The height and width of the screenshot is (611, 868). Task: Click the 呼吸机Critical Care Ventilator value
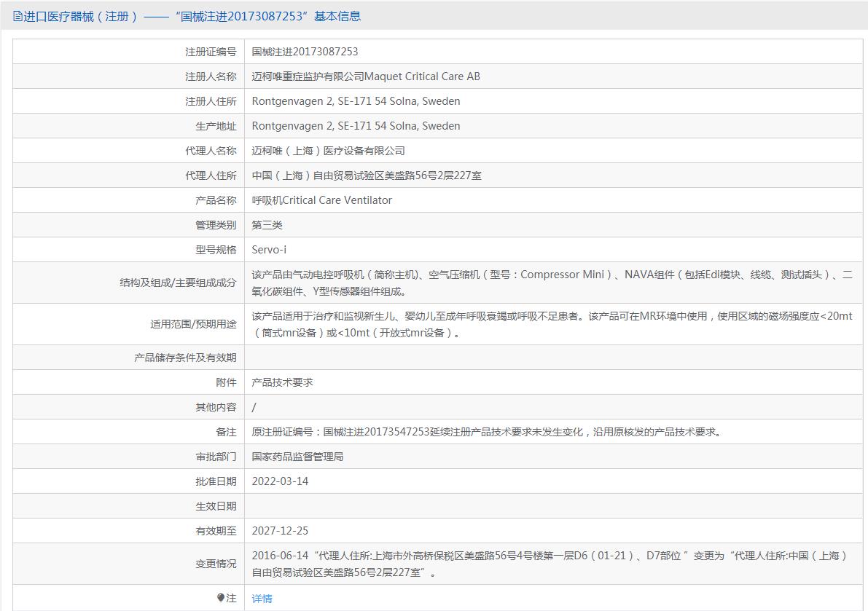pyautogui.click(x=321, y=200)
